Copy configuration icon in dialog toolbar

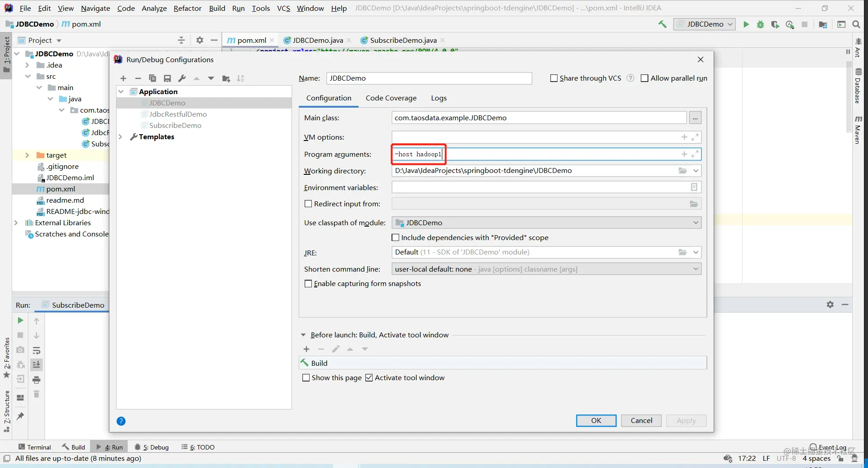coord(153,78)
